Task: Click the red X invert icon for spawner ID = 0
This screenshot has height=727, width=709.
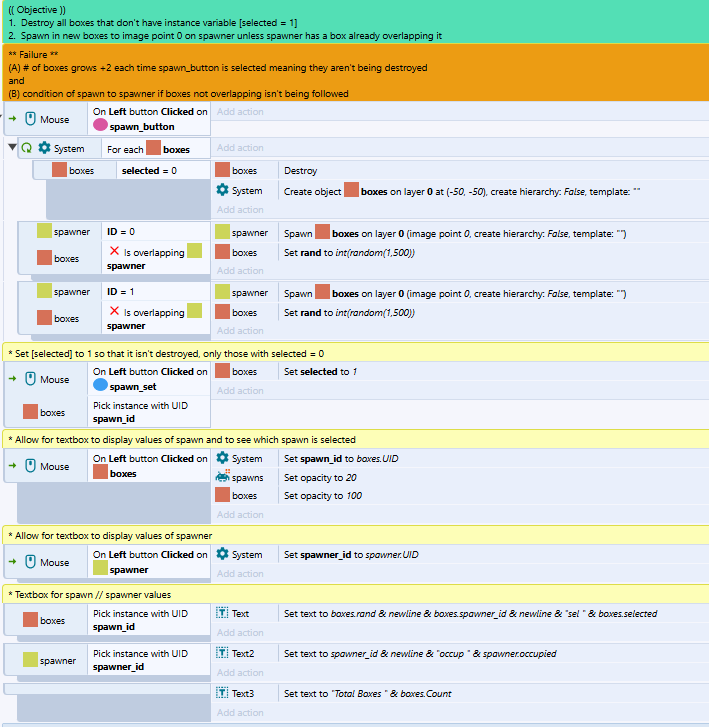Action: (x=114, y=251)
